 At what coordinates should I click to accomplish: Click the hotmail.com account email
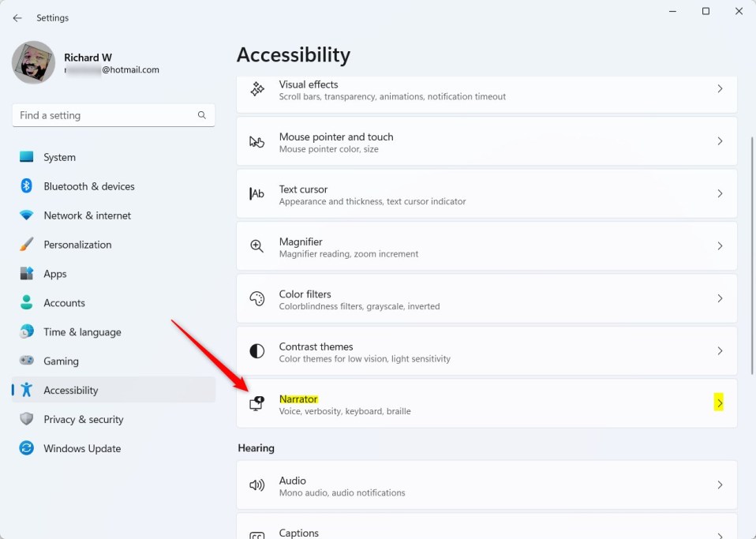click(112, 70)
